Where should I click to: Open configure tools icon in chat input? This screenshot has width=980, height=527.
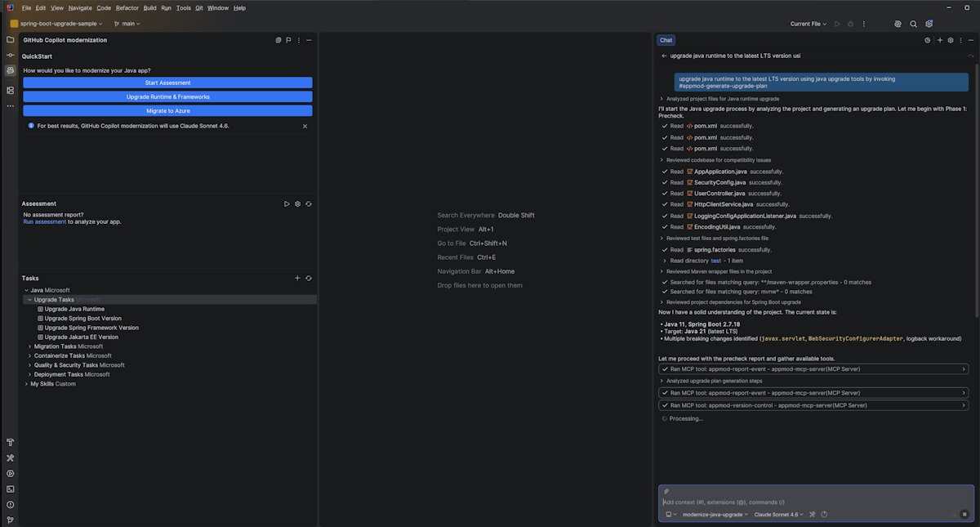point(812,515)
